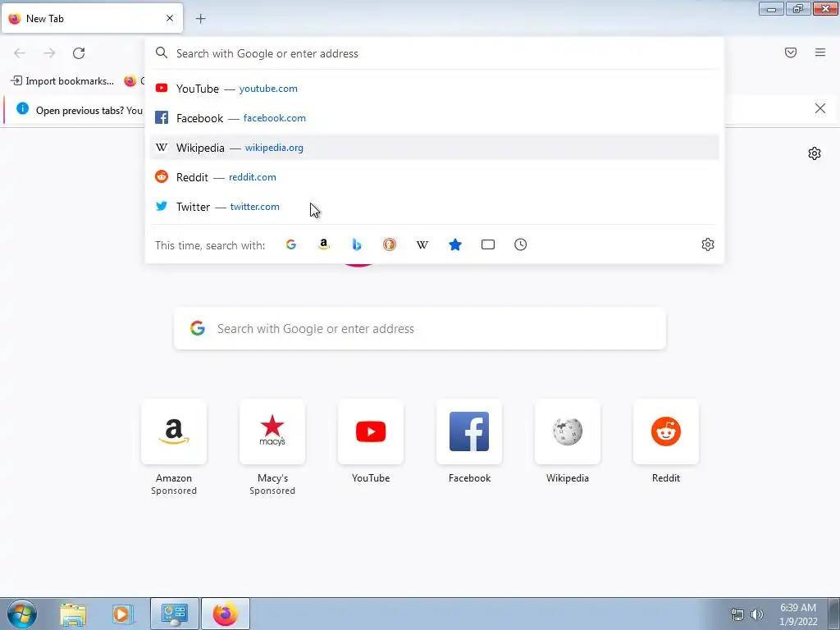Choose Amazon one-off search engine
840x630 pixels.
[x=323, y=244]
